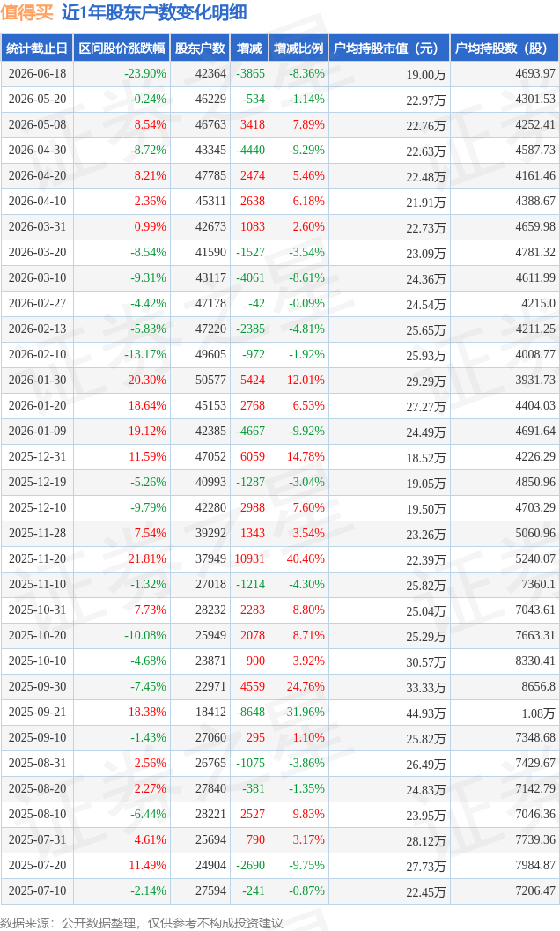Select the 44.93万 average market value cell
Screen dimensions: 560x931
point(426,713)
